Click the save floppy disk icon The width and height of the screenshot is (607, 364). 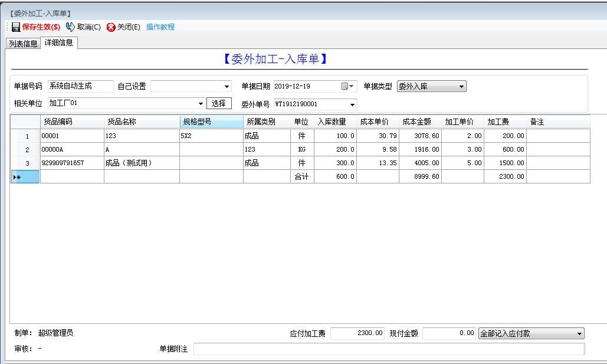coord(16,27)
